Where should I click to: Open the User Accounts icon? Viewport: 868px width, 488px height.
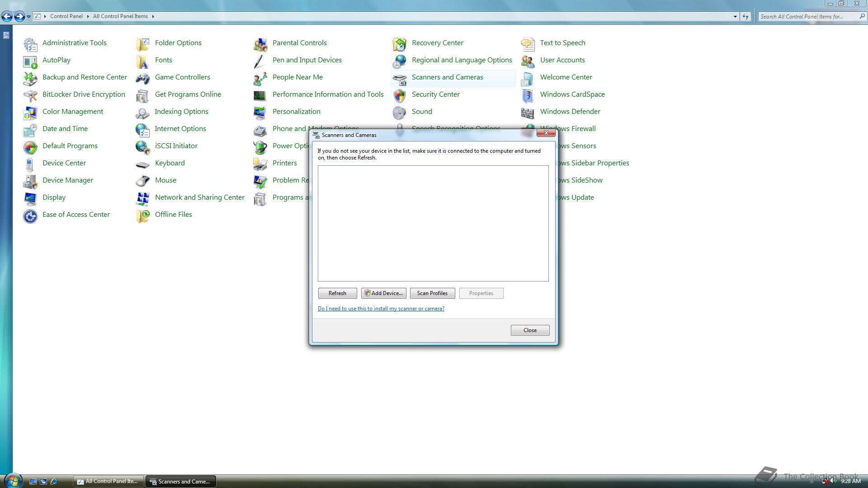click(528, 61)
